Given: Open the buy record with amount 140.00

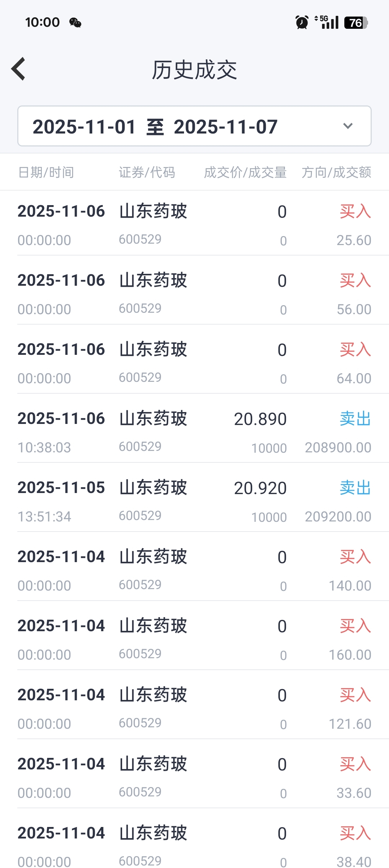Looking at the screenshot, I should [x=194, y=570].
